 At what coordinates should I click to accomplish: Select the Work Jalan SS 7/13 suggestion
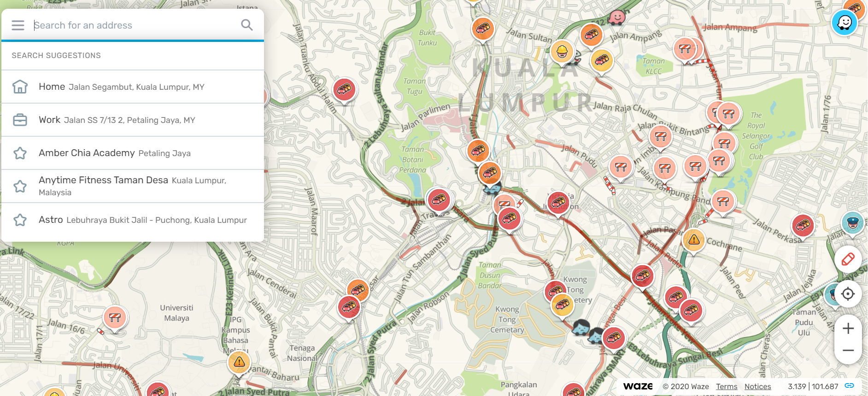[x=133, y=120]
